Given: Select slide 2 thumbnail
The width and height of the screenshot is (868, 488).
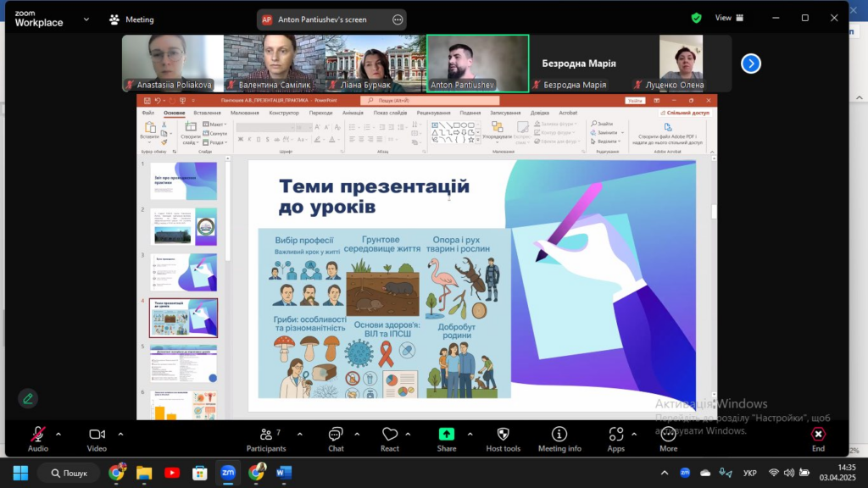Looking at the screenshot, I should click(x=184, y=227).
